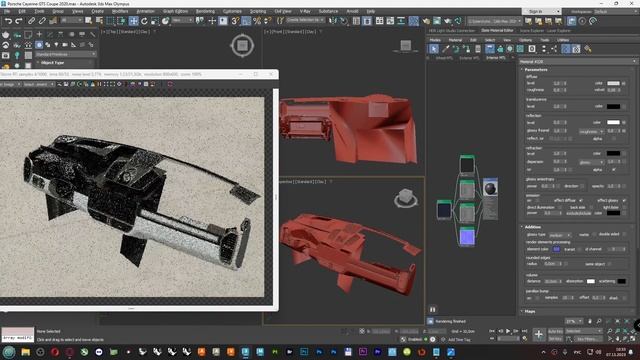Assign Material to Selection in Slate editor

point(467,49)
